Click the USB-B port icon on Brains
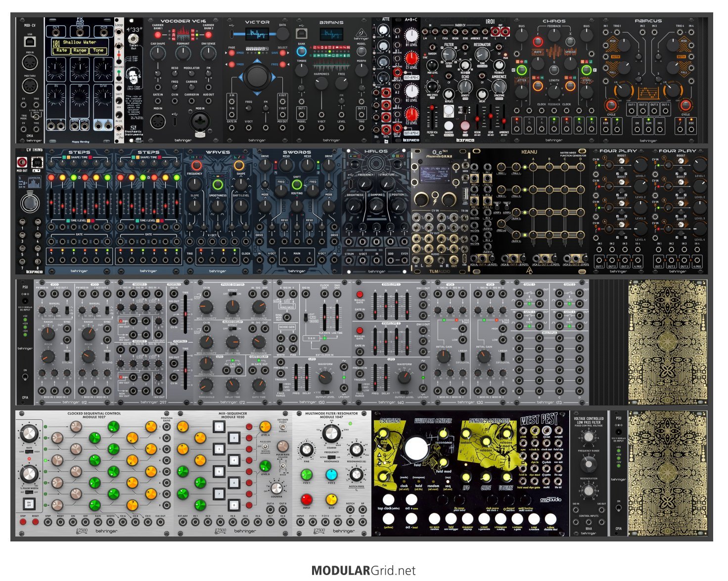728x581 pixels. click(302, 34)
